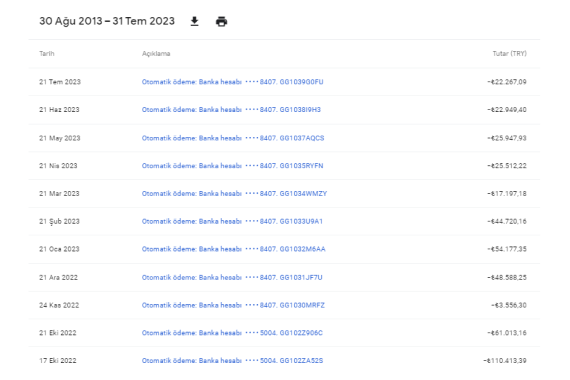570x380 pixels.
Task: Click the amount -₺54.177,35
Action: pyautogui.click(x=507, y=249)
